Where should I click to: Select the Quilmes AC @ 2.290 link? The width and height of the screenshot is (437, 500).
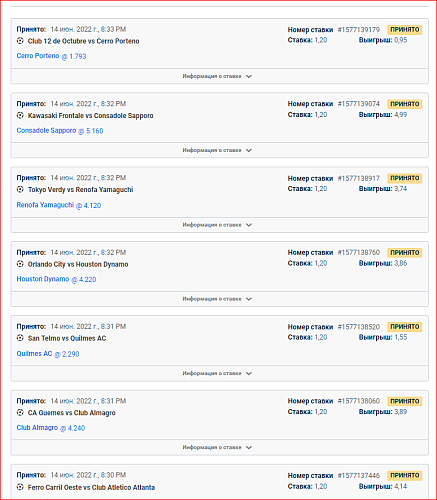pos(48,354)
